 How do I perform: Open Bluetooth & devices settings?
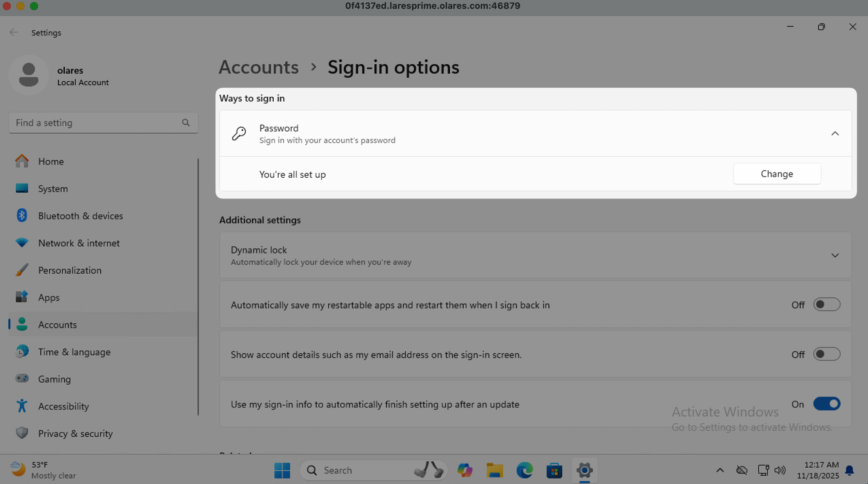pyautogui.click(x=80, y=215)
